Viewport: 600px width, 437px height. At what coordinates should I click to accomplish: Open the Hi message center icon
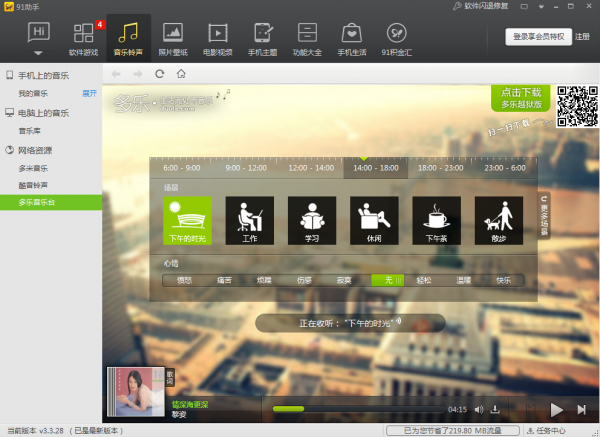point(39,32)
